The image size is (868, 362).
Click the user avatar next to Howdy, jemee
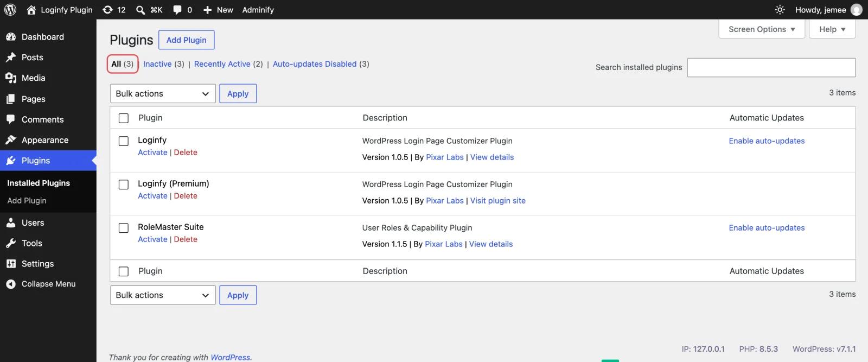857,10
